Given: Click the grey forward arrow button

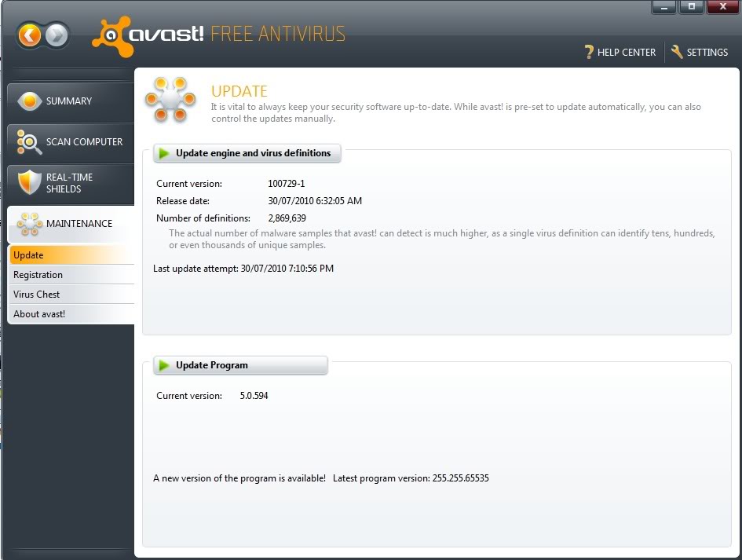Looking at the screenshot, I should (x=57, y=35).
